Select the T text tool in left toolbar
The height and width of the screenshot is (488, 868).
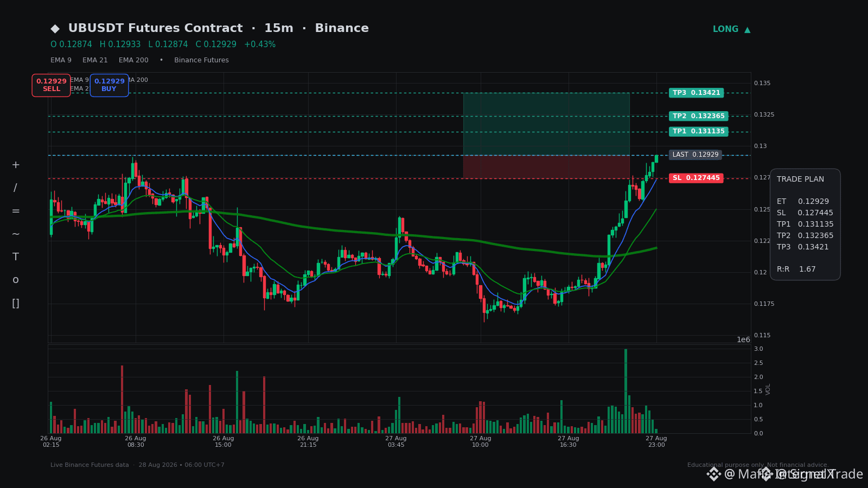(x=16, y=257)
